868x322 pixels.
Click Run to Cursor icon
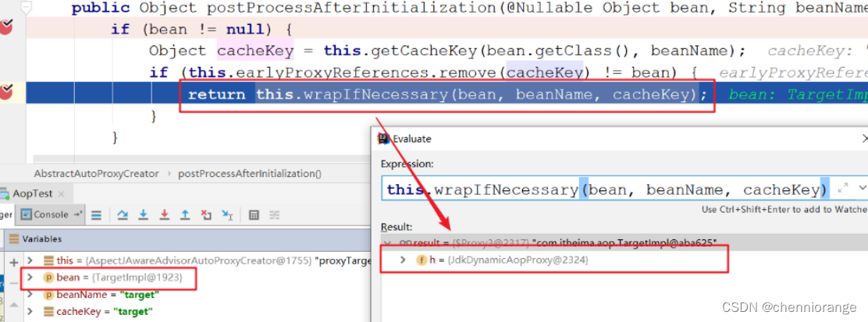tap(227, 215)
